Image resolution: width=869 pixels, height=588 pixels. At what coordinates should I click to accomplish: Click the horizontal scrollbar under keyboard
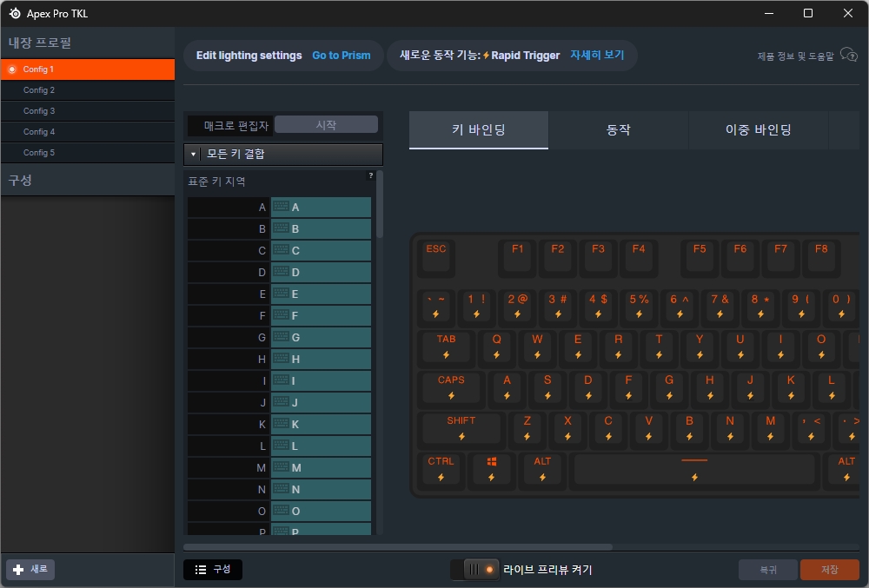[x=398, y=547]
